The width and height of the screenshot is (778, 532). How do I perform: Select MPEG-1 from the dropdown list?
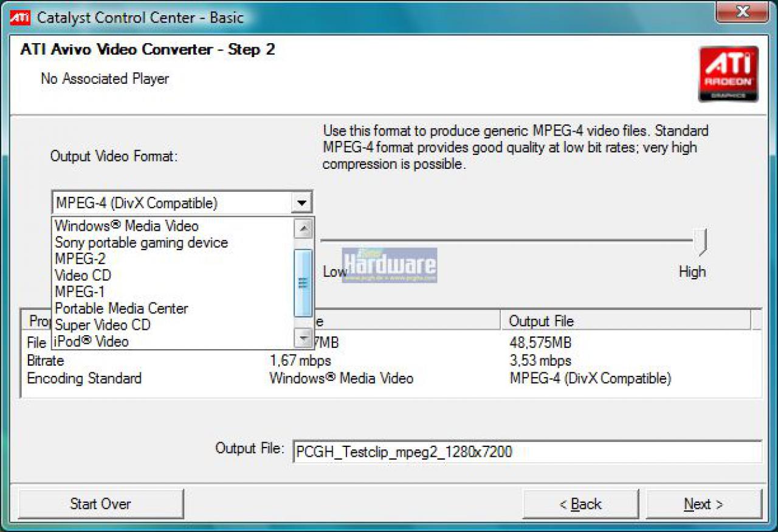coord(80,292)
